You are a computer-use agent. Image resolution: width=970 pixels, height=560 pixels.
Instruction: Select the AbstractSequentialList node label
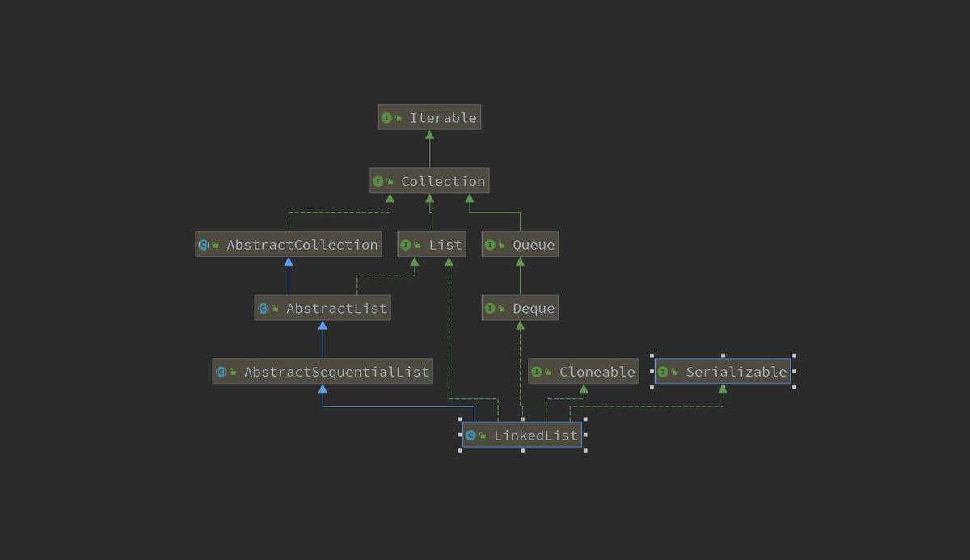coord(336,373)
